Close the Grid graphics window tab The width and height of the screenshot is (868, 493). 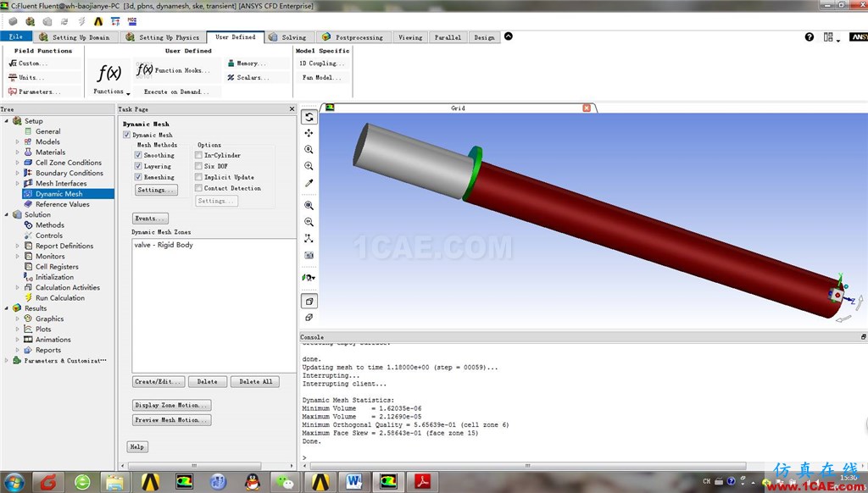tap(587, 108)
